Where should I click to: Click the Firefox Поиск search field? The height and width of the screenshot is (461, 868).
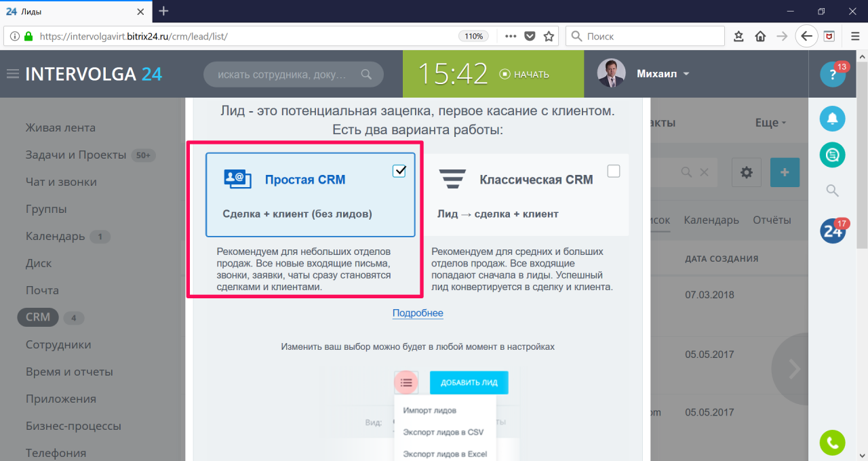(646, 36)
